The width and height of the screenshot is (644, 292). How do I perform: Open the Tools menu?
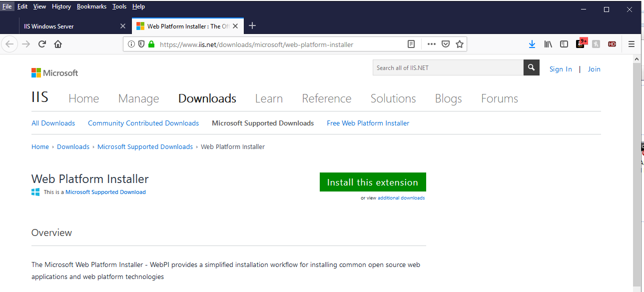pos(119,6)
